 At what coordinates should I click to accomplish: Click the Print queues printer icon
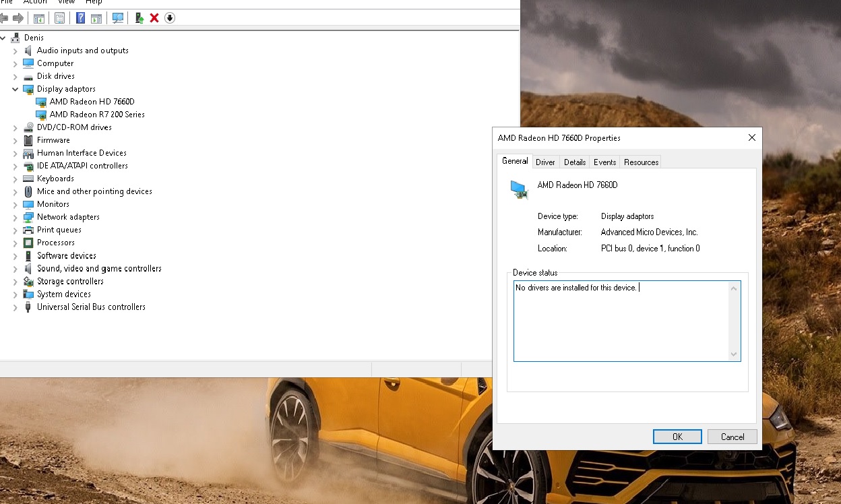click(x=28, y=230)
